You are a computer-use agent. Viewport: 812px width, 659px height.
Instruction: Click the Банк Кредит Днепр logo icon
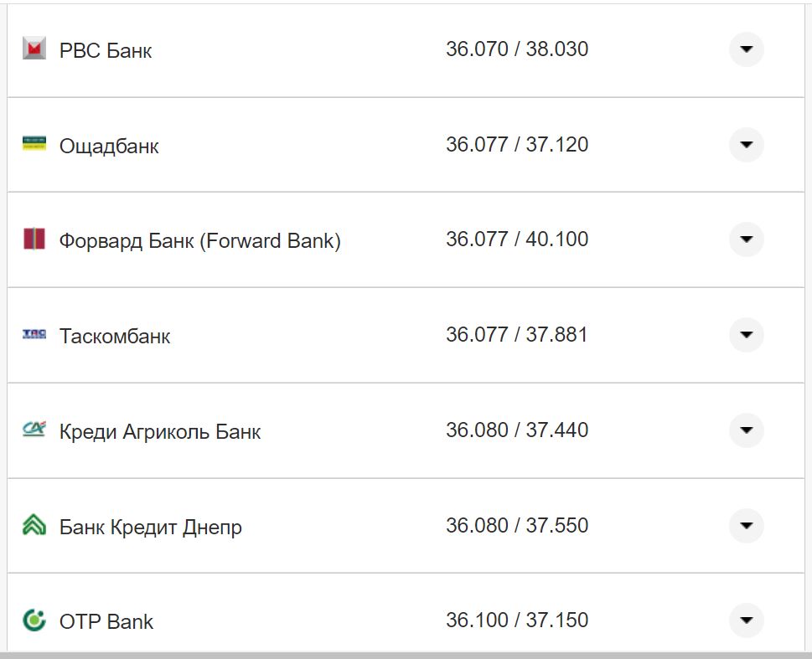34,526
